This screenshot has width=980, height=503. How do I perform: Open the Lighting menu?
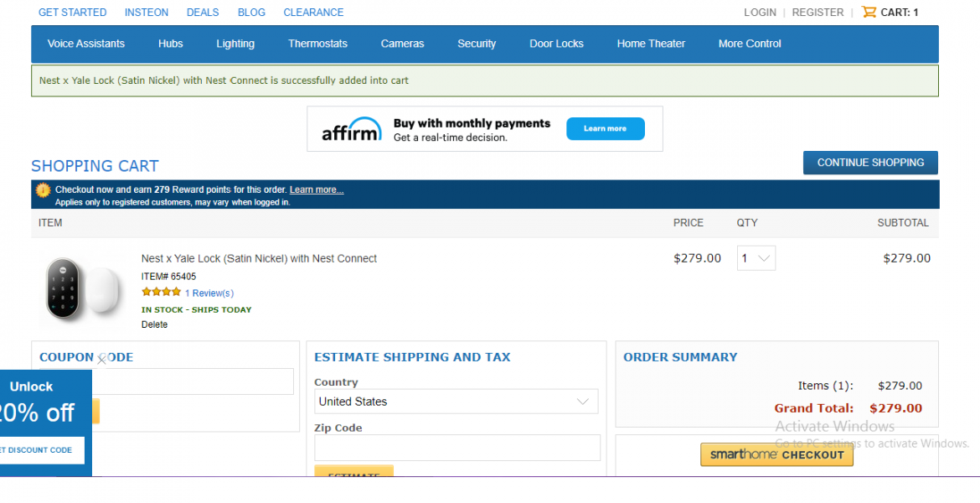[x=235, y=44]
